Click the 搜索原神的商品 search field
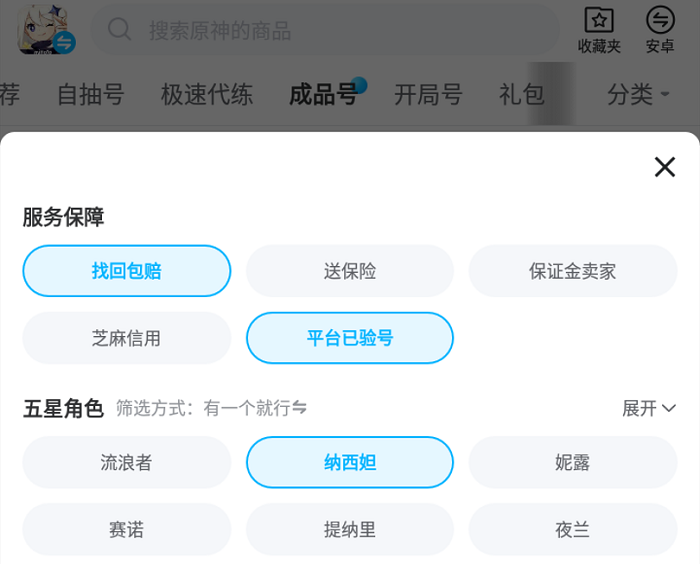The width and height of the screenshot is (700, 564). [x=330, y=30]
